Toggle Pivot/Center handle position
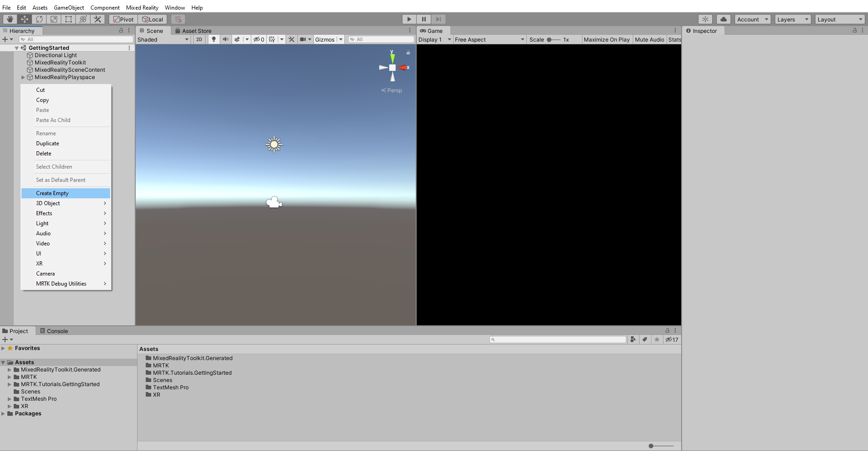 123,19
